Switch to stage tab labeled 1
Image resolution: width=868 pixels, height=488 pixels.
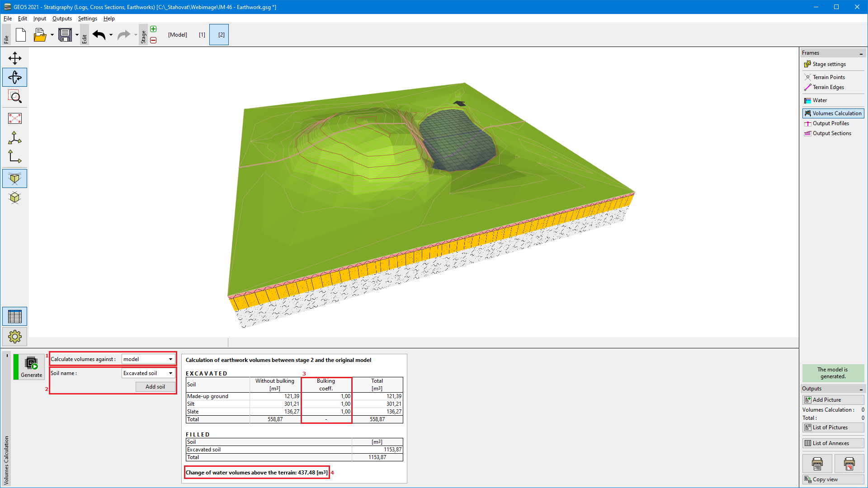click(202, 34)
